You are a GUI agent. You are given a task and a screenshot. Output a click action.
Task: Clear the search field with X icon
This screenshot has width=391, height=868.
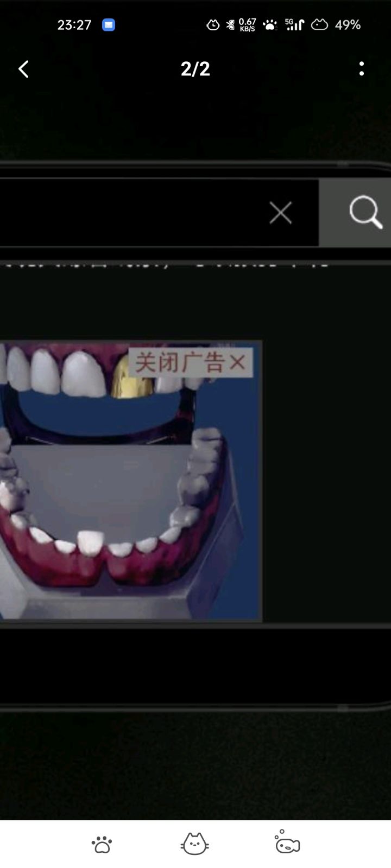[x=281, y=213]
